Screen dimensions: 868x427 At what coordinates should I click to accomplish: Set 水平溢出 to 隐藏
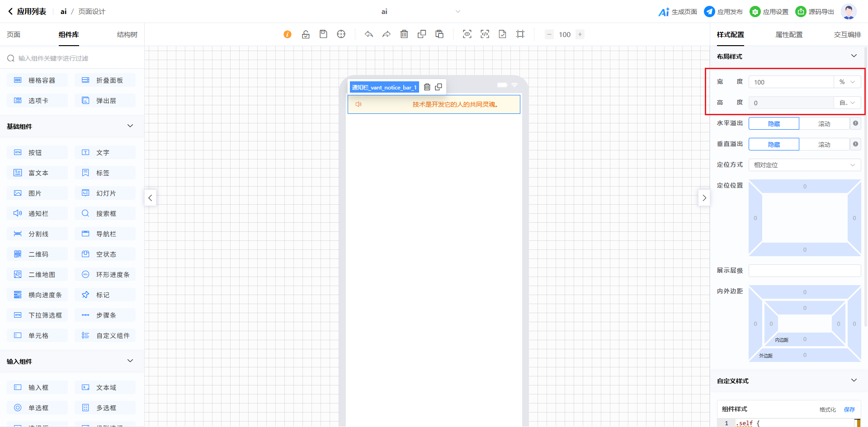pos(774,124)
